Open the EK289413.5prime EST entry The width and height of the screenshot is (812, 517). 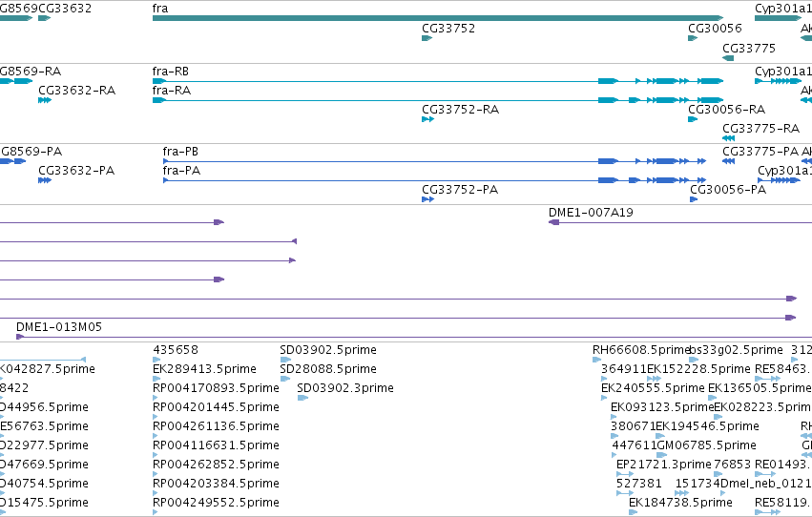click(x=204, y=368)
